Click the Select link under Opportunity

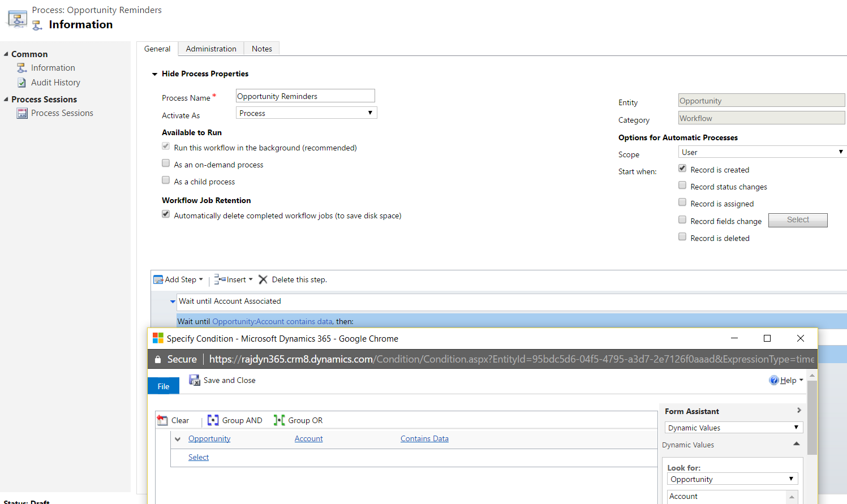coord(199,458)
